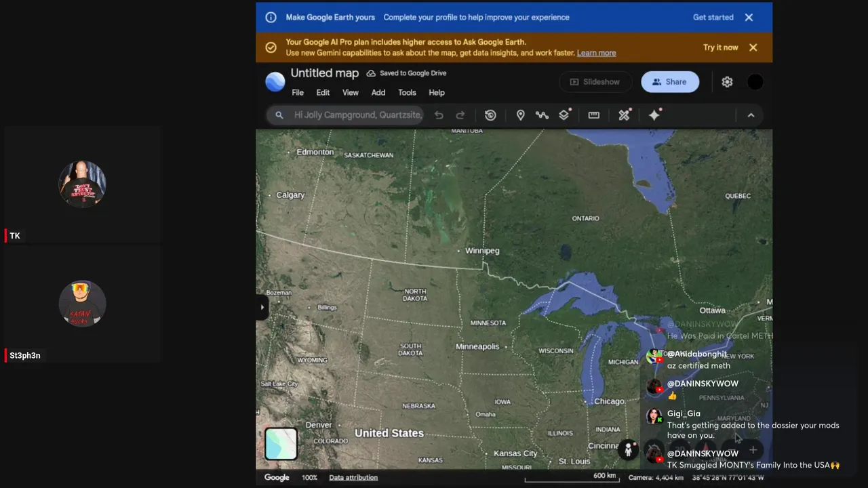Click the map style thumbnail
The height and width of the screenshot is (488, 868).
[x=281, y=444]
